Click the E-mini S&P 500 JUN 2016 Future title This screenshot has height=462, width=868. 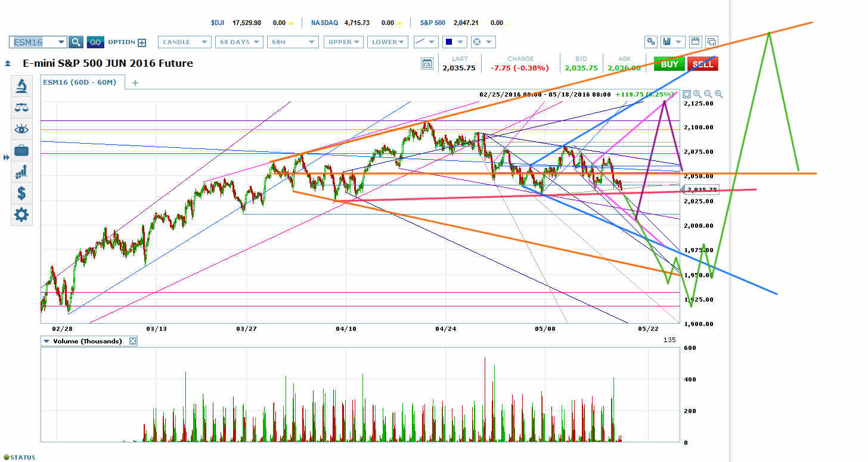[108, 63]
